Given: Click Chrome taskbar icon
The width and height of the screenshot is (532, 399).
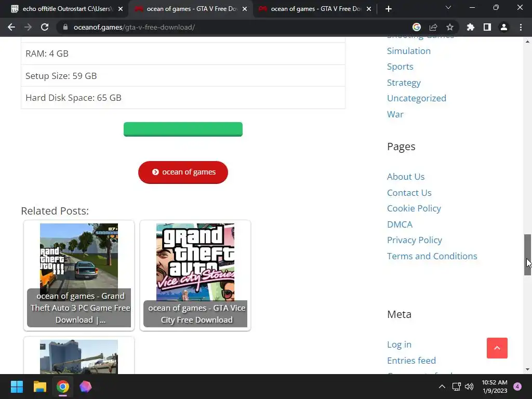Looking at the screenshot, I should [63, 387].
